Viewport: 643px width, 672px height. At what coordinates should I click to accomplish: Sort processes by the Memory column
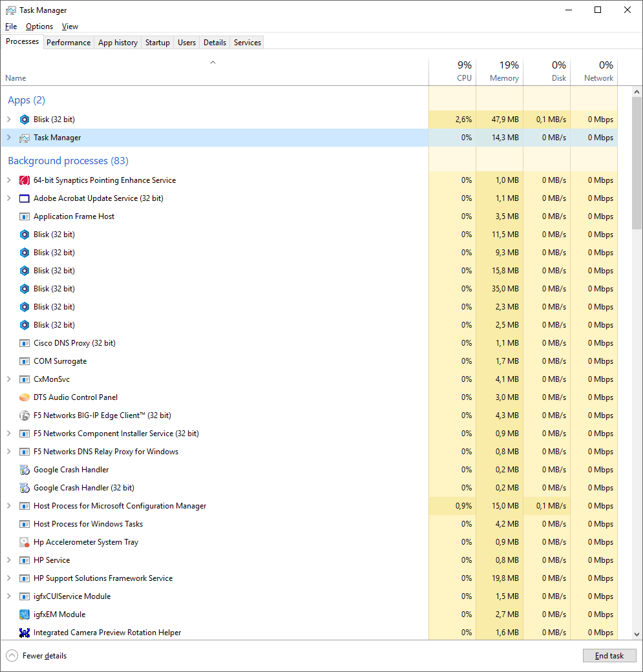[x=503, y=71]
